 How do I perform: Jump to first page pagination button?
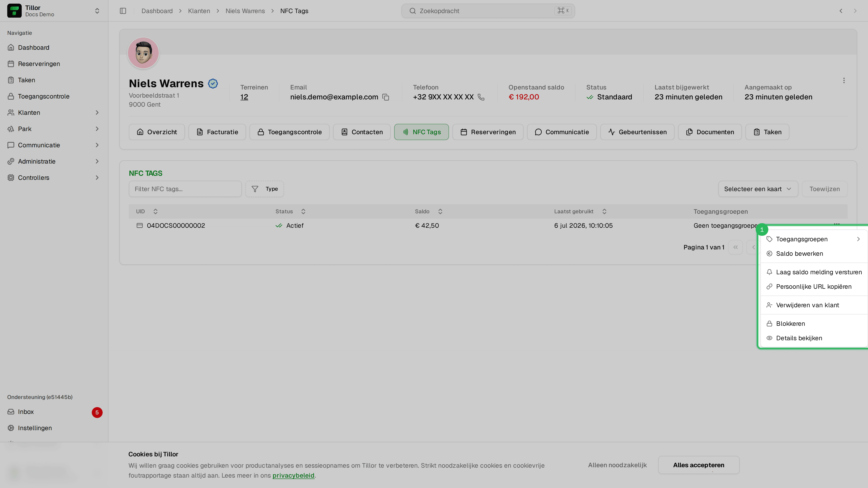pyautogui.click(x=736, y=247)
